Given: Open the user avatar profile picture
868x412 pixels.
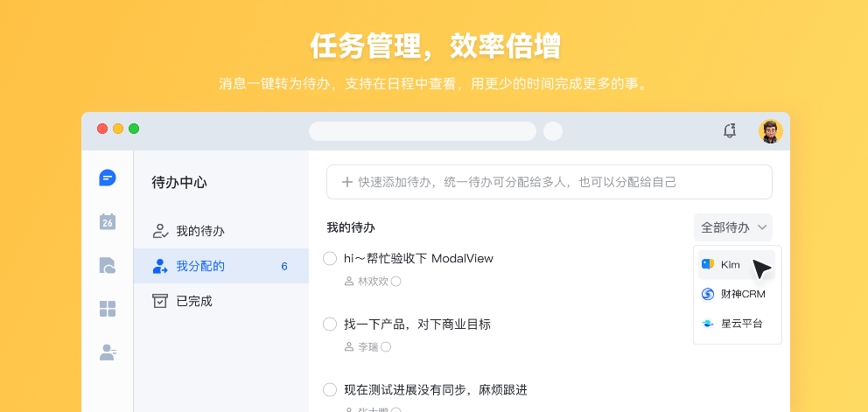Looking at the screenshot, I should (771, 131).
